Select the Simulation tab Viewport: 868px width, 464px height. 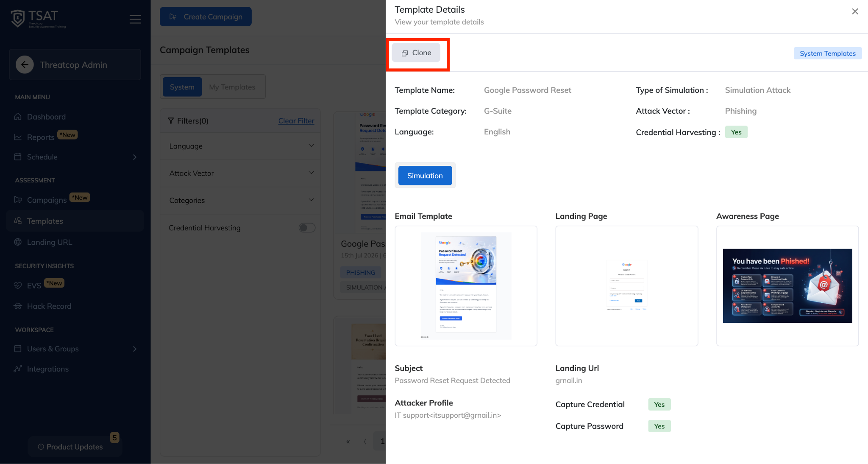(x=425, y=176)
